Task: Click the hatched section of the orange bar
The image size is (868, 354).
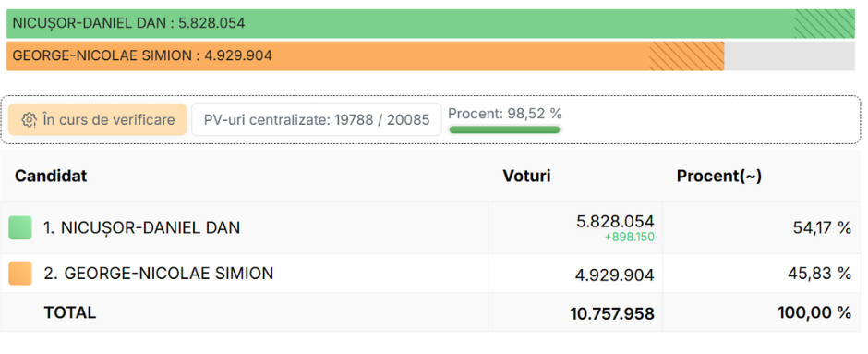Action: (x=686, y=56)
